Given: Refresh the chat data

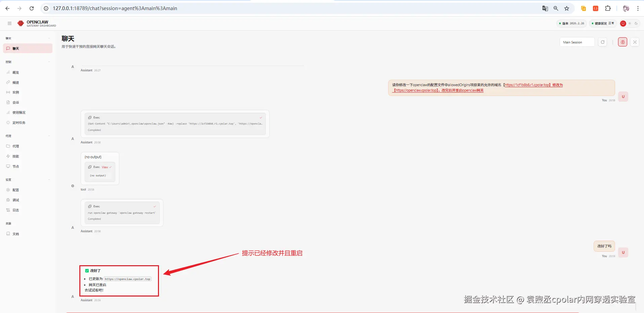Looking at the screenshot, I should click(603, 42).
